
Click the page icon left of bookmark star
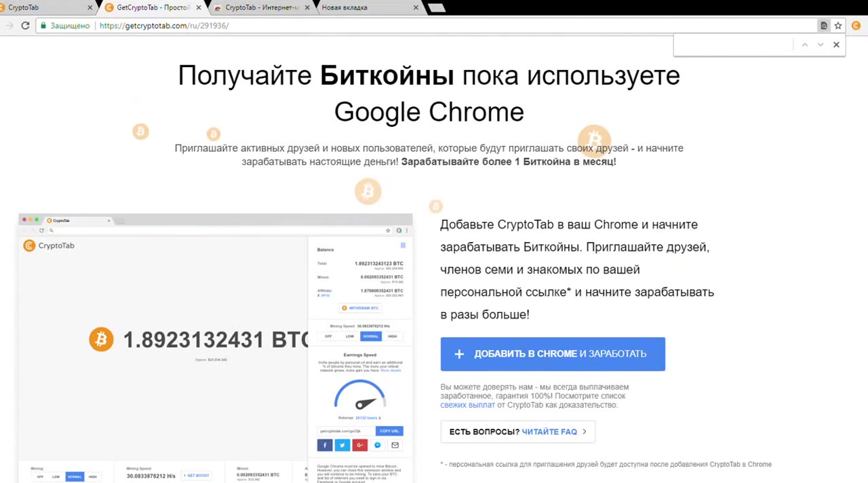tap(824, 26)
